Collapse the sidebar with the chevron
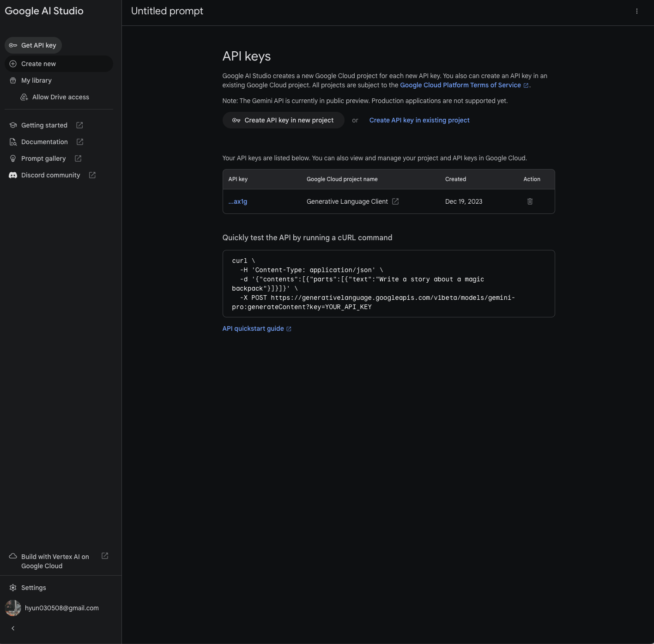 [12, 628]
